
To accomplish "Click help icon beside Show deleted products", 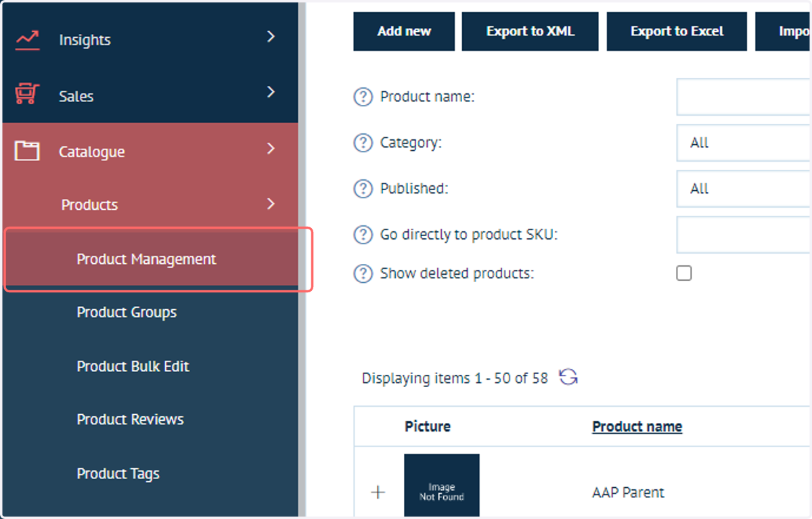I will 363,273.
